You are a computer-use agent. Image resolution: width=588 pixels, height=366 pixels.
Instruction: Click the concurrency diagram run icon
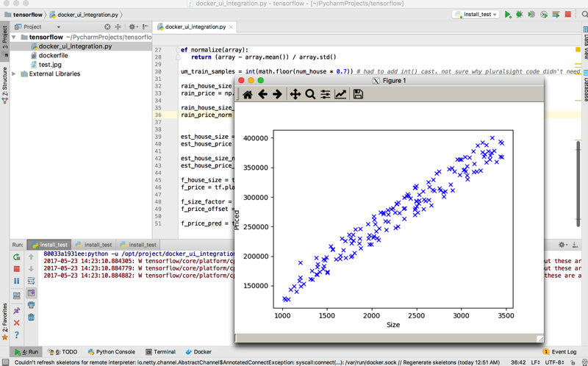click(x=556, y=15)
